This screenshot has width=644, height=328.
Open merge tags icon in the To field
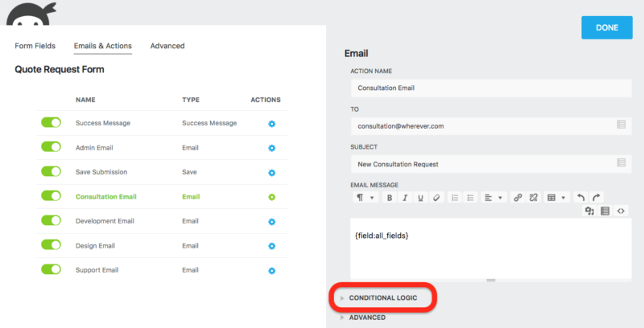pyautogui.click(x=621, y=125)
